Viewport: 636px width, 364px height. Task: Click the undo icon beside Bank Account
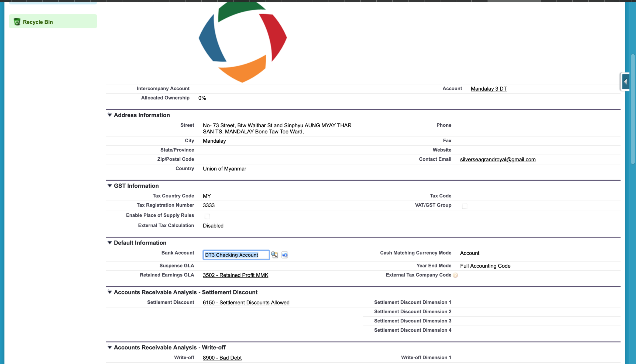tap(284, 255)
